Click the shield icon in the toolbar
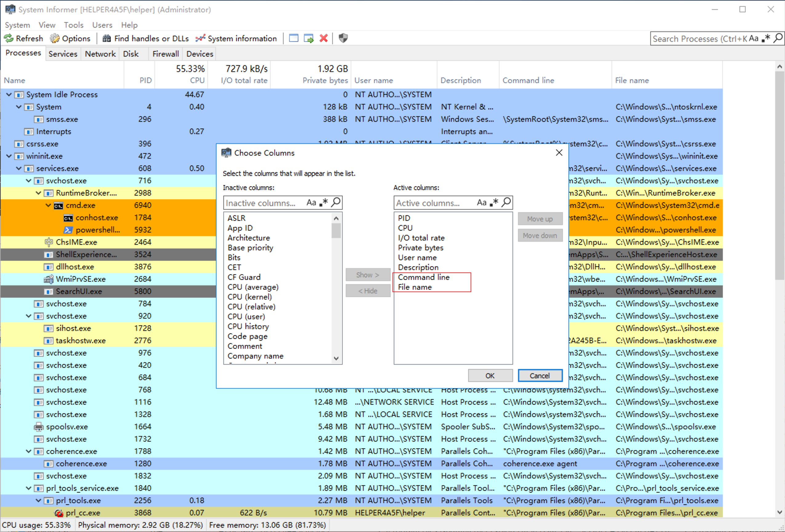 tap(343, 38)
